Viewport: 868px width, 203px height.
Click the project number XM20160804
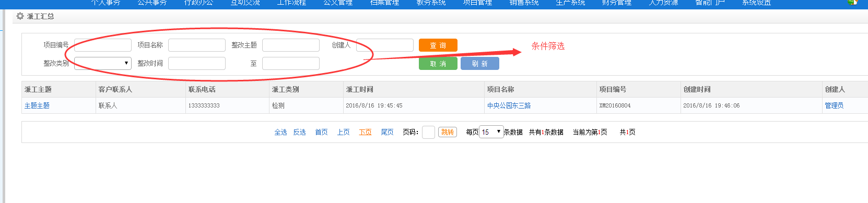click(x=615, y=105)
